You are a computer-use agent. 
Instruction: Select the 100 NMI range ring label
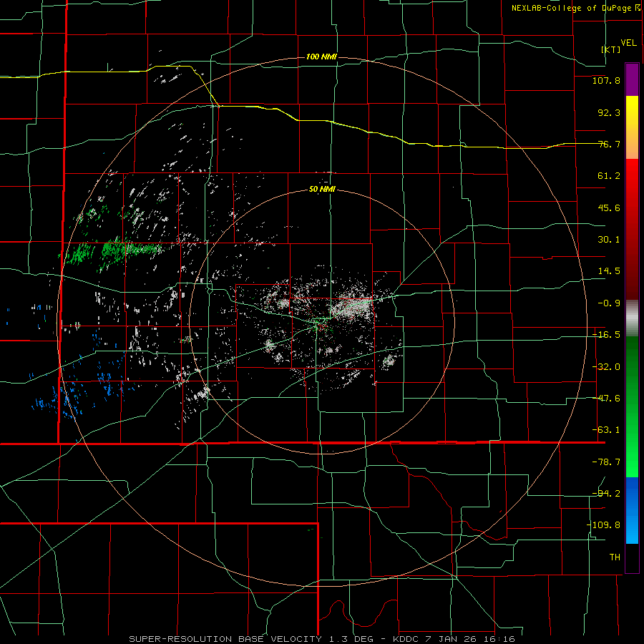tap(321, 57)
